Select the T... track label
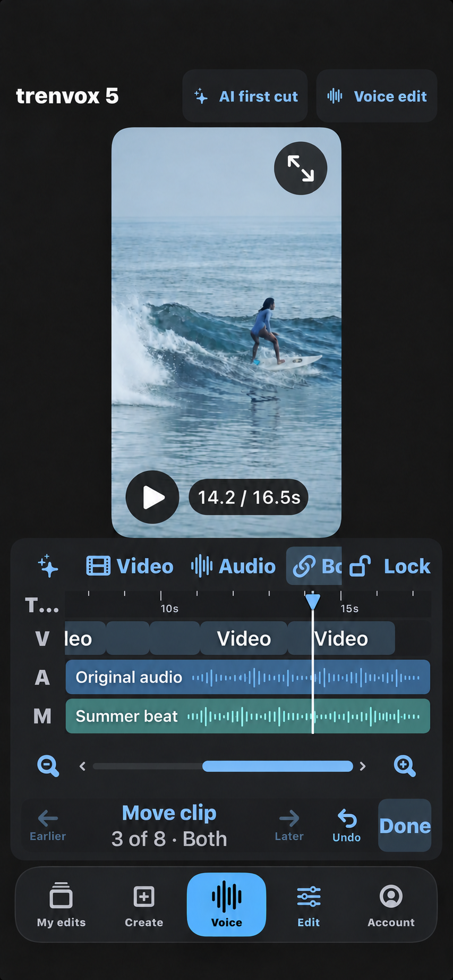 click(42, 605)
